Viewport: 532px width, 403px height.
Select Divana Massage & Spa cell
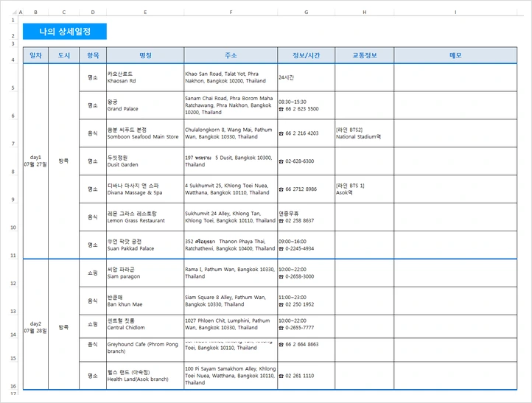point(145,189)
